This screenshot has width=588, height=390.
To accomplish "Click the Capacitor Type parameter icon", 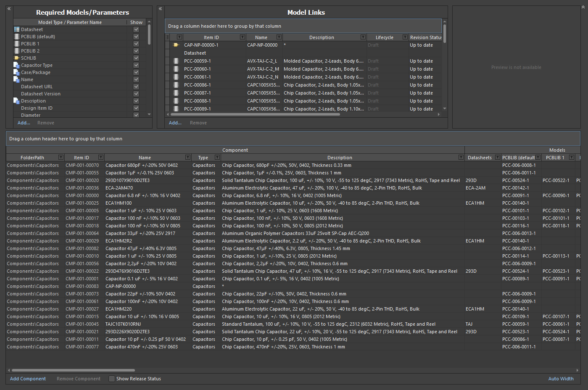I will [x=17, y=65].
